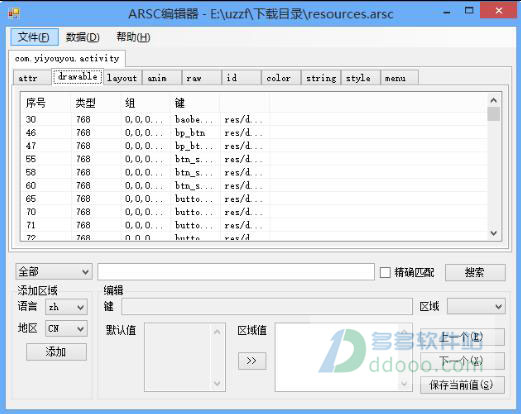Close the ARSC editor window
Screen dimensions: 521x414
click(x=499, y=11)
